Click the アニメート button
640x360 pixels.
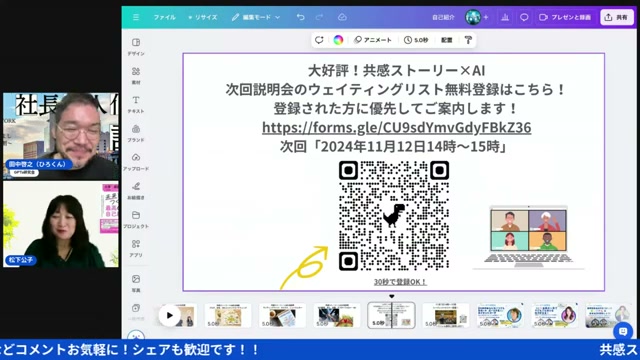click(x=373, y=40)
